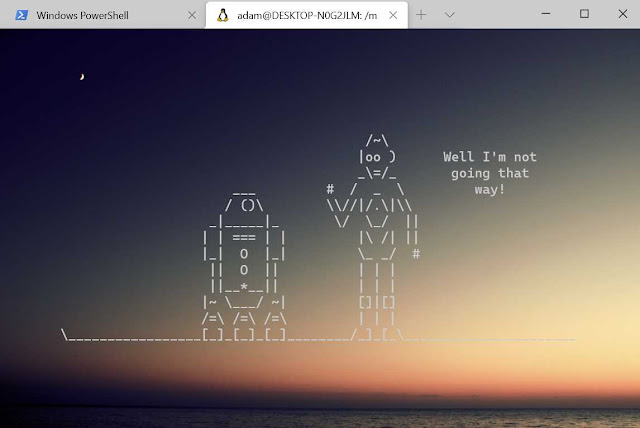Open a new terminal tab with plus button
This screenshot has height=428, width=640.
click(421, 15)
